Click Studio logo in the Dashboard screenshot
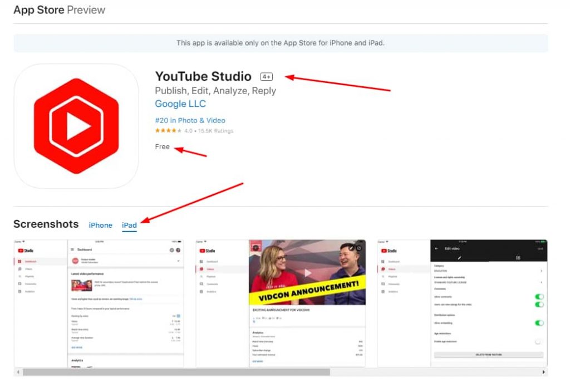 tap(26, 251)
